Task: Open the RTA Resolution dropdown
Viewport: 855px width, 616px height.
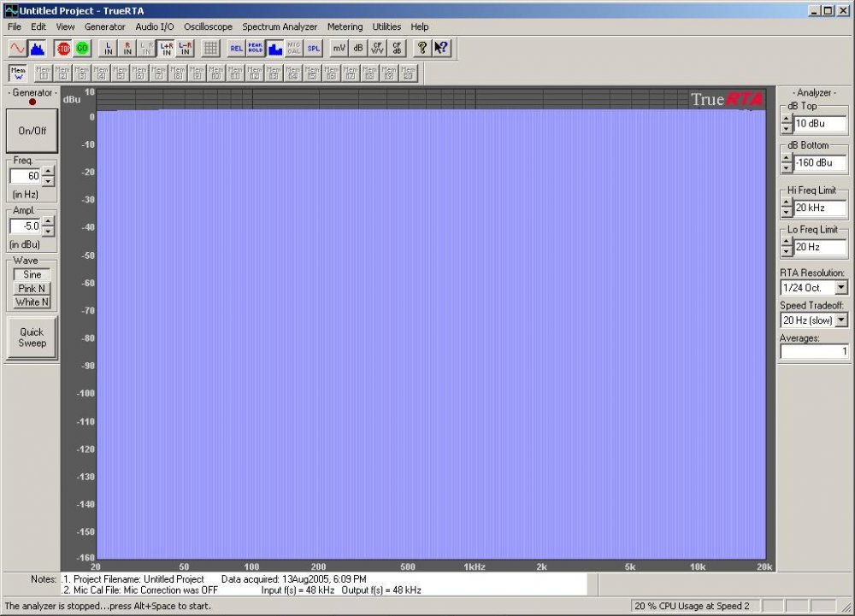Action: 841,288
